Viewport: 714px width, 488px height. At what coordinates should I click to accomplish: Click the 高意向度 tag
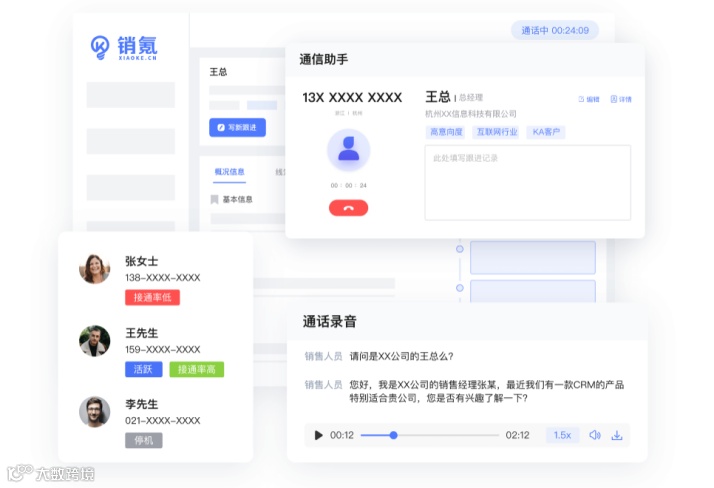pyautogui.click(x=446, y=132)
